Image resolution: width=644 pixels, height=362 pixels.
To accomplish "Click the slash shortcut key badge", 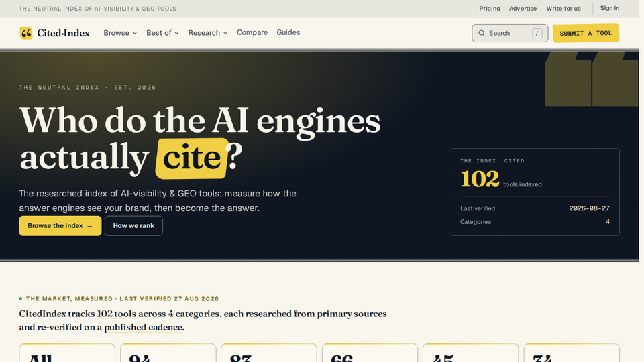I will pyautogui.click(x=537, y=34).
